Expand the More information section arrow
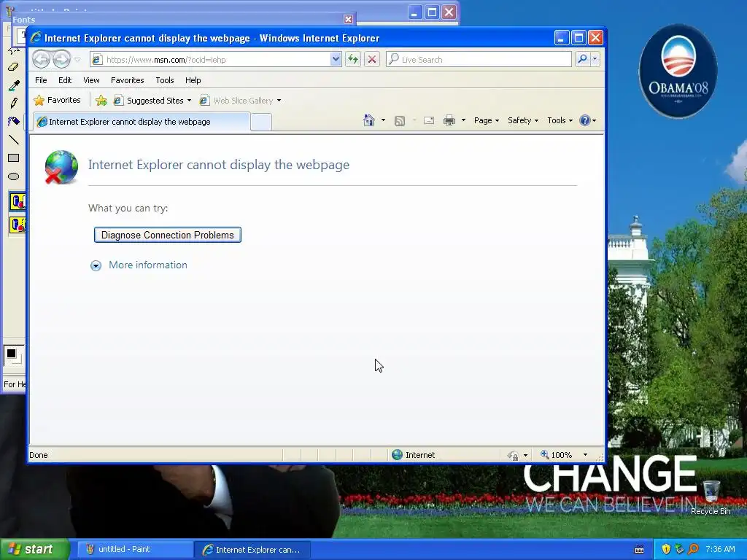Screen dimensions: 747x560 point(96,265)
